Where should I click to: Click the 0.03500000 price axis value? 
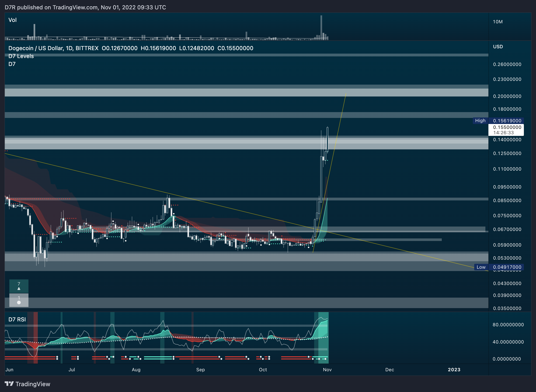[507, 308]
